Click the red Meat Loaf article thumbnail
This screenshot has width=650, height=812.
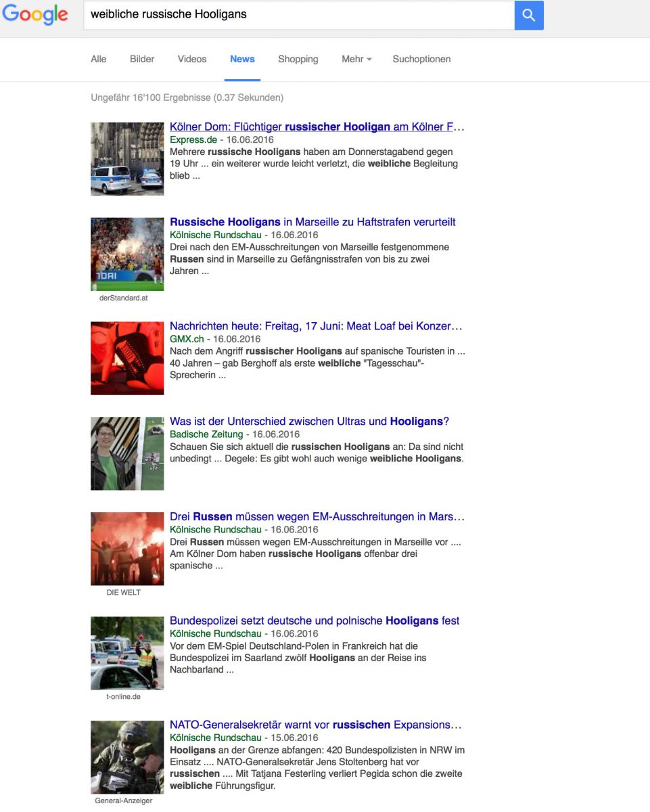coord(127,358)
